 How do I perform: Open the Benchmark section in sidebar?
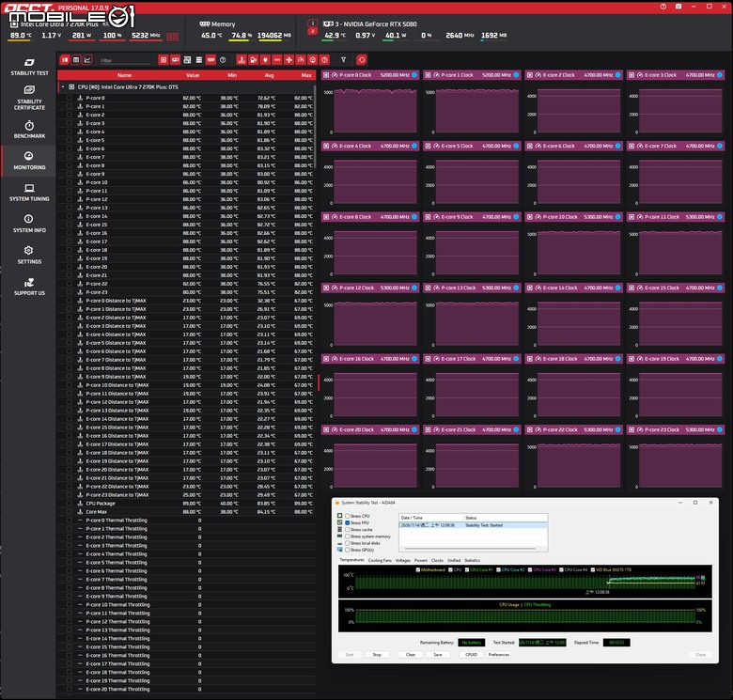pos(29,130)
